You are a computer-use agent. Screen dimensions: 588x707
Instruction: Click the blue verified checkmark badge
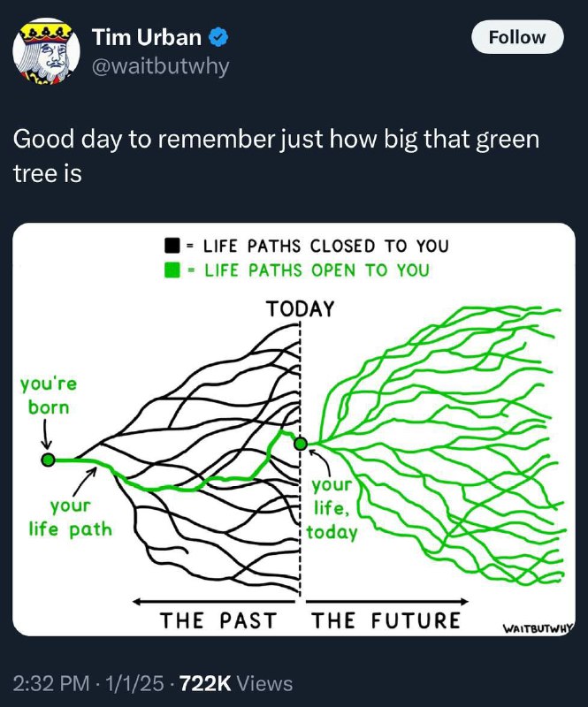tap(218, 37)
